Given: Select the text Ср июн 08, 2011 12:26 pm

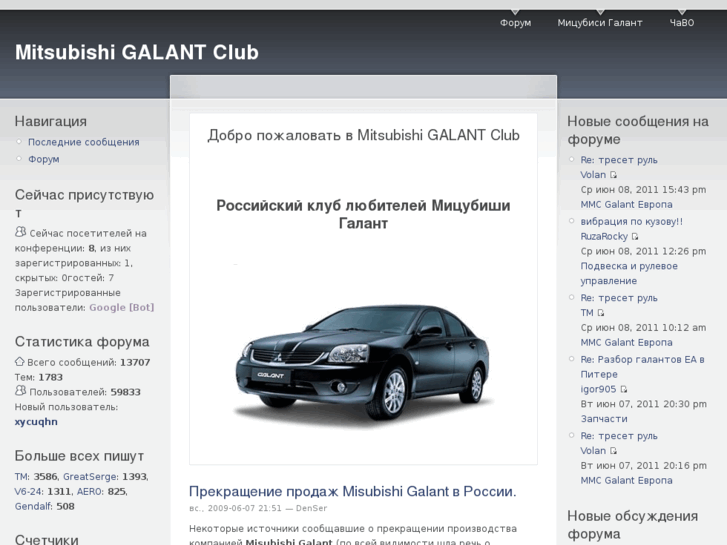Looking at the screenshot, I should click(x=643, y=251).
